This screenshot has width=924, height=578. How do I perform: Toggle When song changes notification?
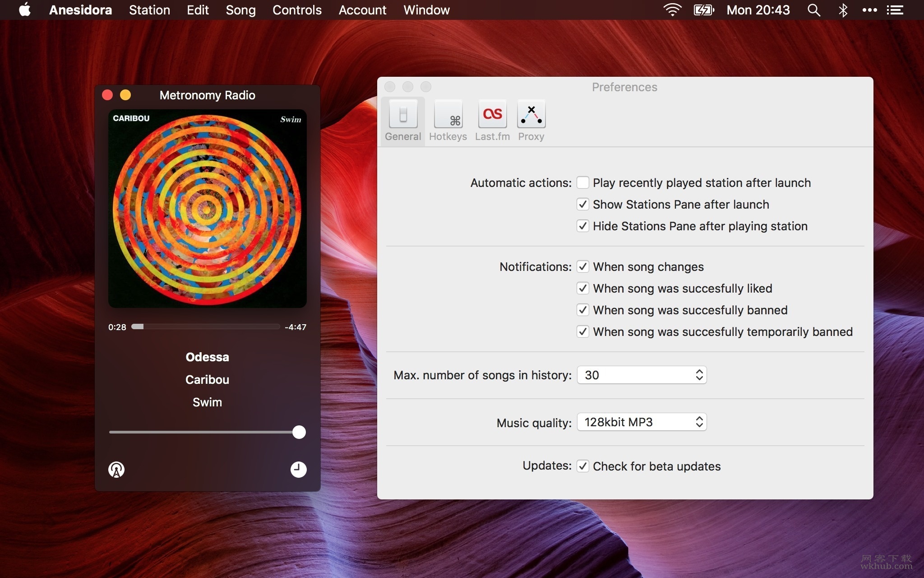click(583, 266)
